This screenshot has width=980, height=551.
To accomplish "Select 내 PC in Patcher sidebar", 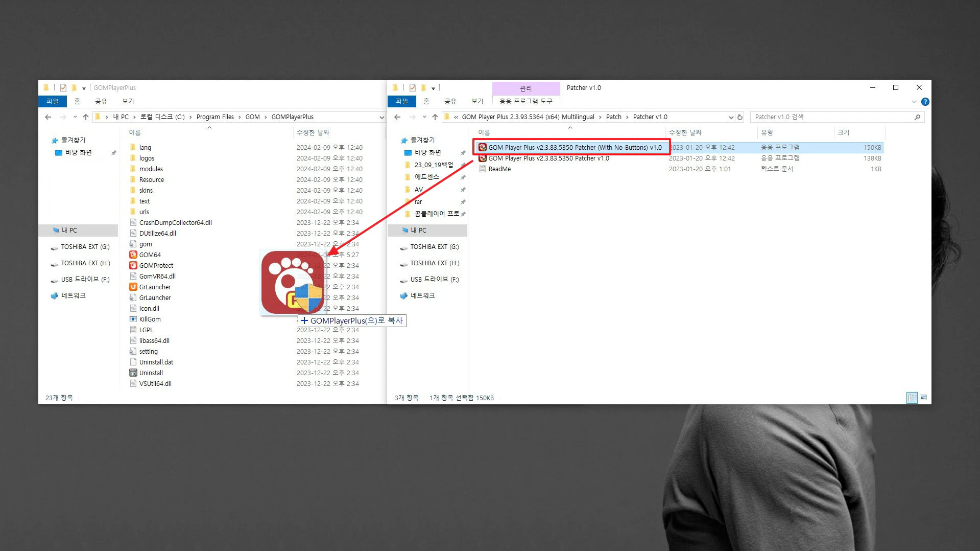I will [427, 231].
